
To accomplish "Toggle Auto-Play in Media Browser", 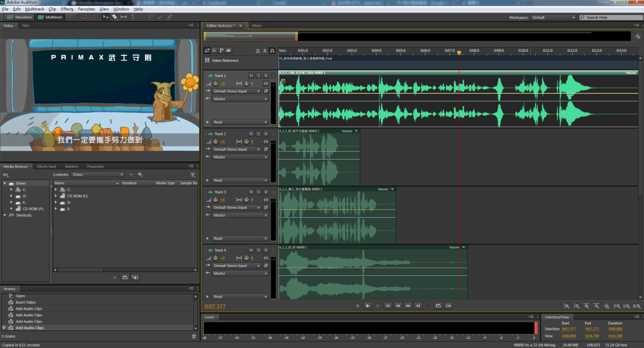I will [x=135, y=277].
